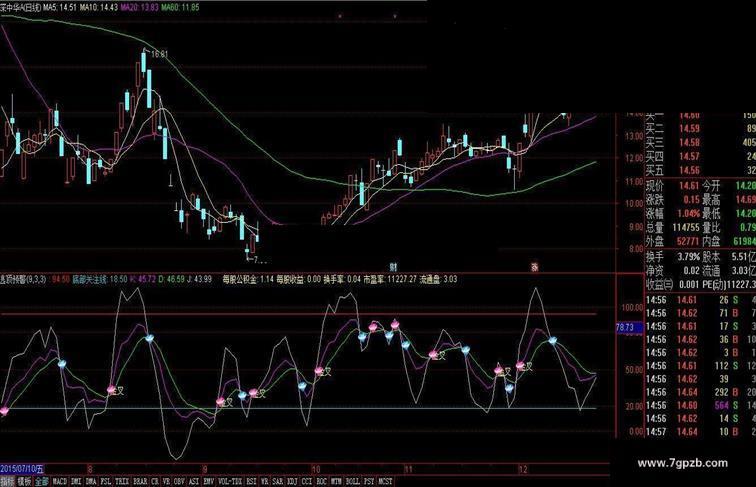Click the MA20: 13.83 legend value
Viewport: 756px width, 487px height.
click(x=139, y=8)
